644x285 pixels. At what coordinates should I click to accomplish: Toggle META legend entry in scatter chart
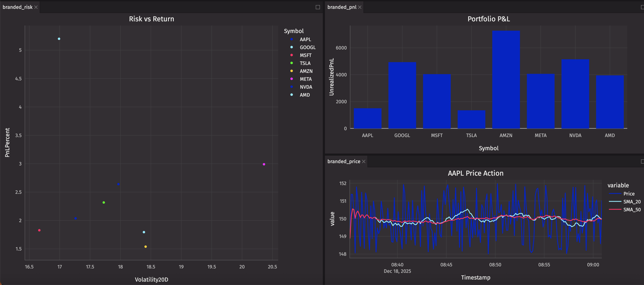[305, 79]
